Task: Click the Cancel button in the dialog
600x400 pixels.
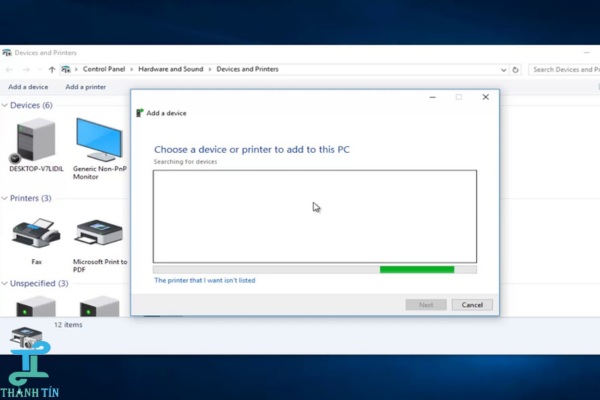Action: pos(472,305)
